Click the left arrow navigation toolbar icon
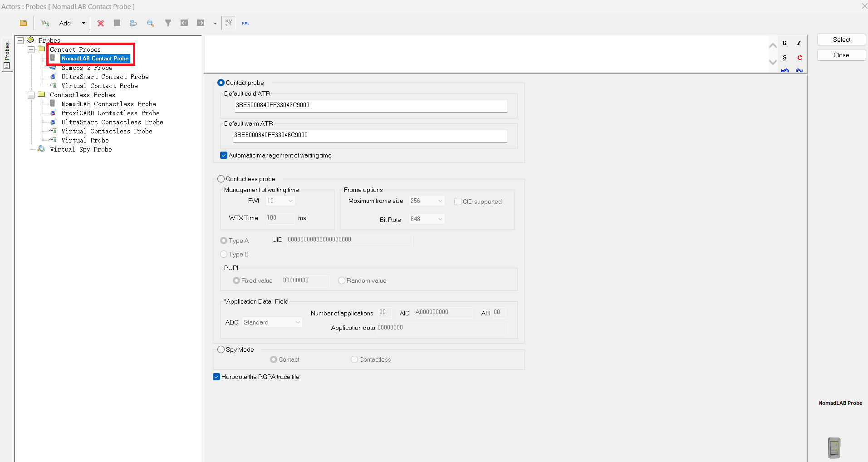This screenshot has width=868, height=462. point(184,23)
